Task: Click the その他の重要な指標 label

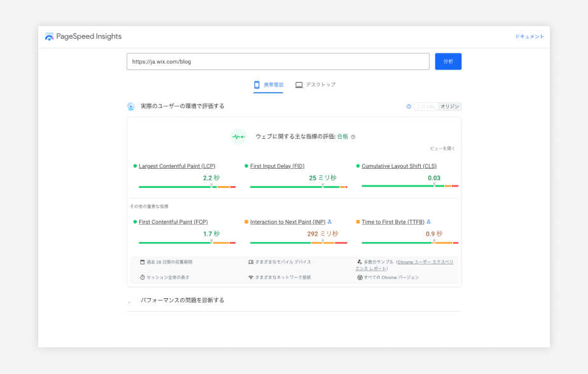Action: pos(149,206)
